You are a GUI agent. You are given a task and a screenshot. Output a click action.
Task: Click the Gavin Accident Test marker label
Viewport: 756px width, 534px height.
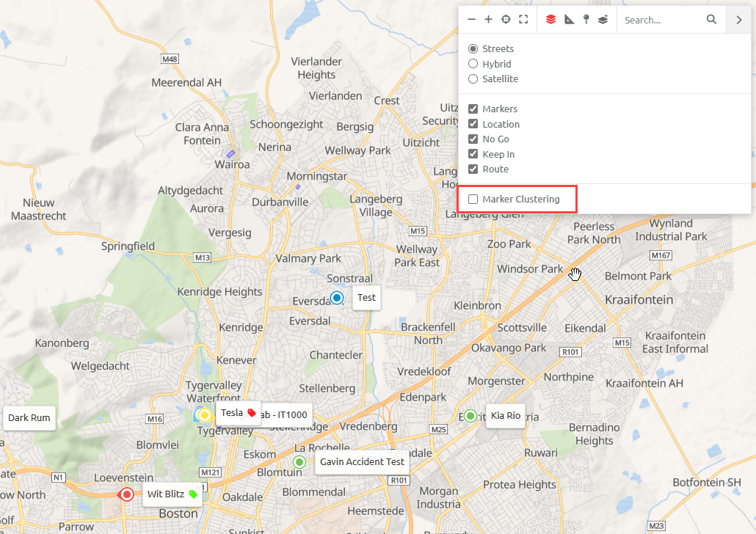362,461
